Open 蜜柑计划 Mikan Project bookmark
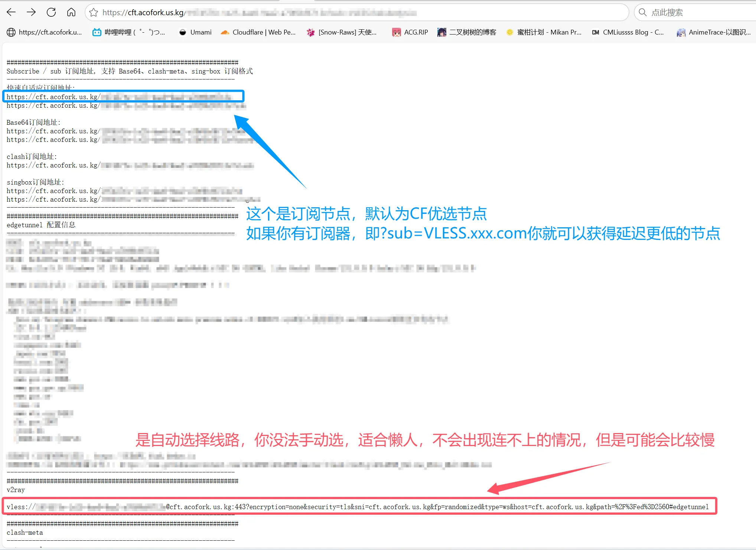The width and height of the screenshot is (756, 550). pyautogui.click(x=544, y=32)
